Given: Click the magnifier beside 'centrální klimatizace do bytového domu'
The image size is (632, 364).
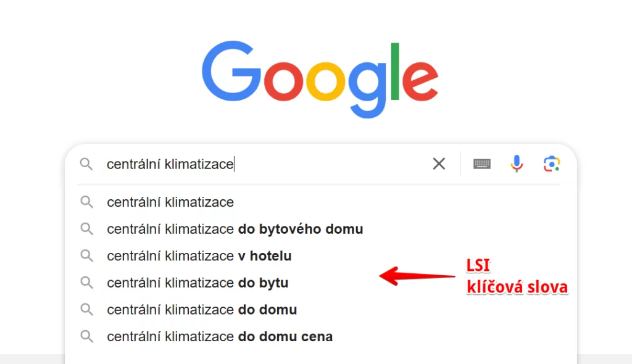Looking at the screenshot, I should tap(86, 229).
